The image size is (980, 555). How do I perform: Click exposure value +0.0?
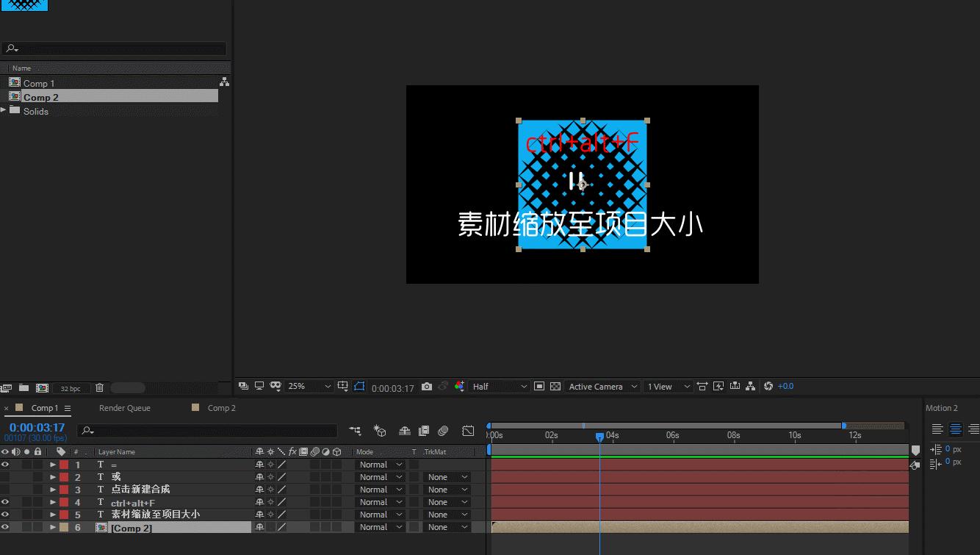pos(785,386)
